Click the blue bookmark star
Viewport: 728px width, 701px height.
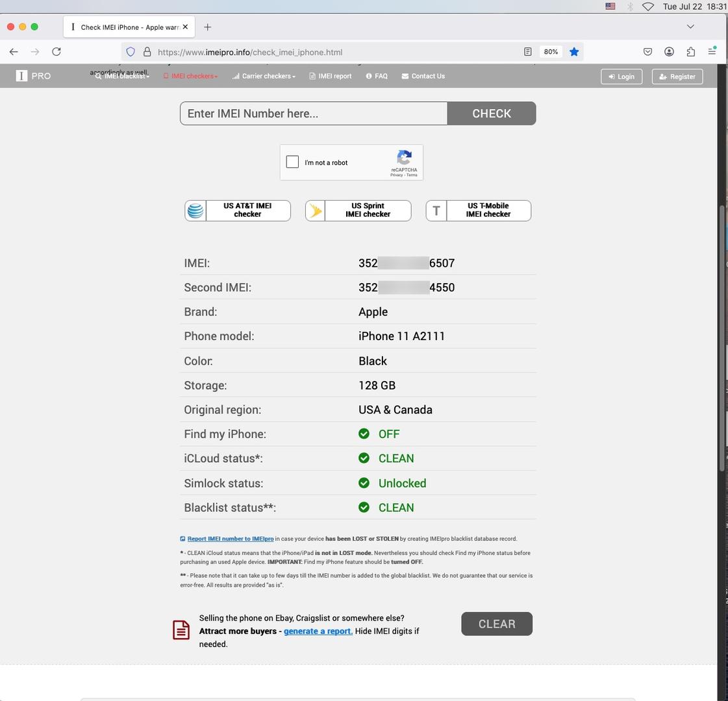[574, 52]
